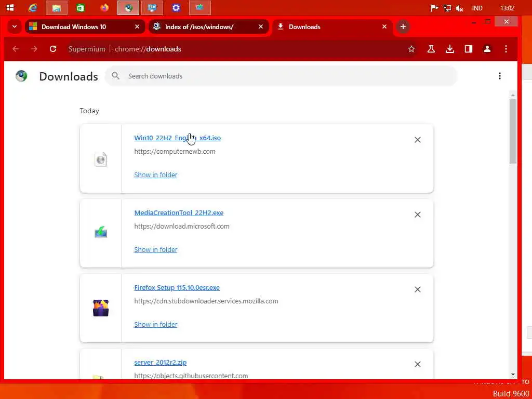Launch Internet Explorer from the taskbar

click(x=33, y=8)
